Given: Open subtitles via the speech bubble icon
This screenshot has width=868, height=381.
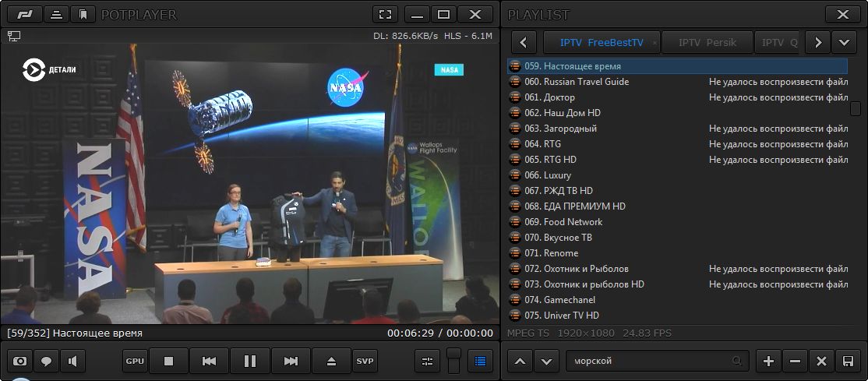Looking at the screenshot, I should (x=46, y=362).
